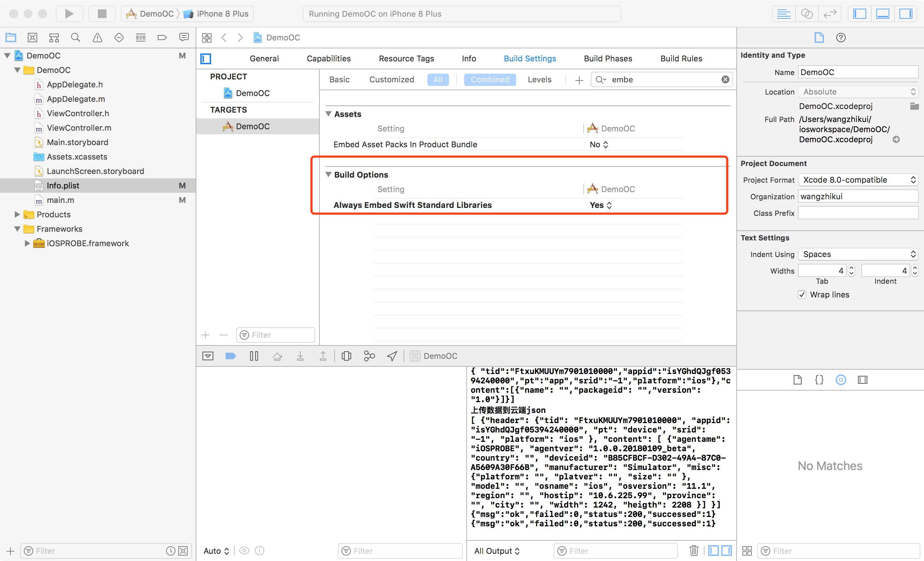The height and width of the screenshot is (561, 924).
Task: Clear console with trash icon
Action: click(694, 551)
